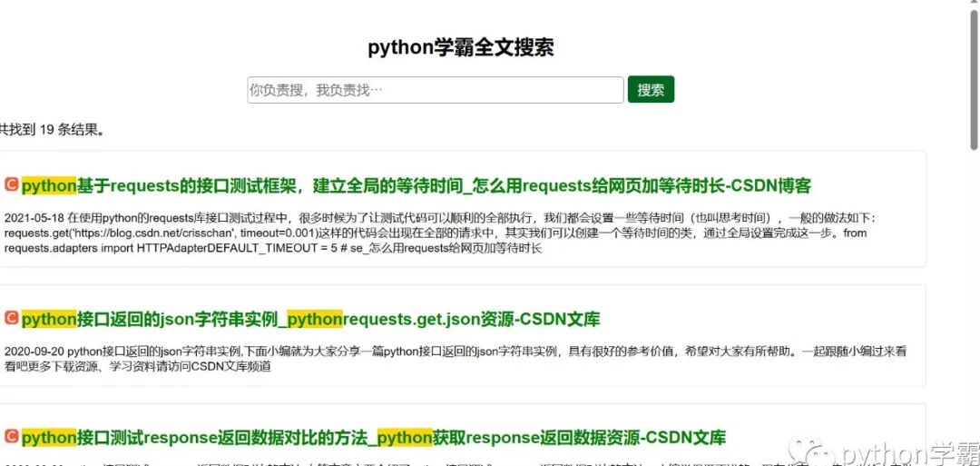Click the page heading python学霸全文搜索
The width and height of the screenshot is (980, 466).
461,47
